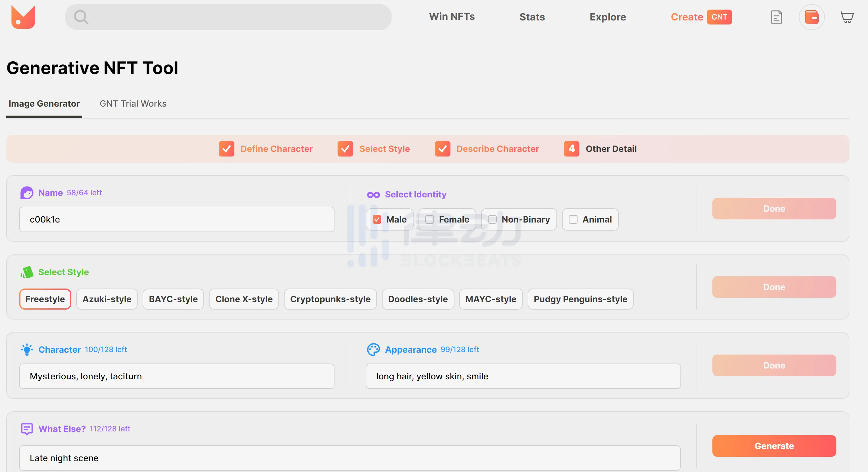The height and width of the screenshot is (472, 868).
Task: Open the wallet icon
Action: pyautogui.click(x=811, y=17)
